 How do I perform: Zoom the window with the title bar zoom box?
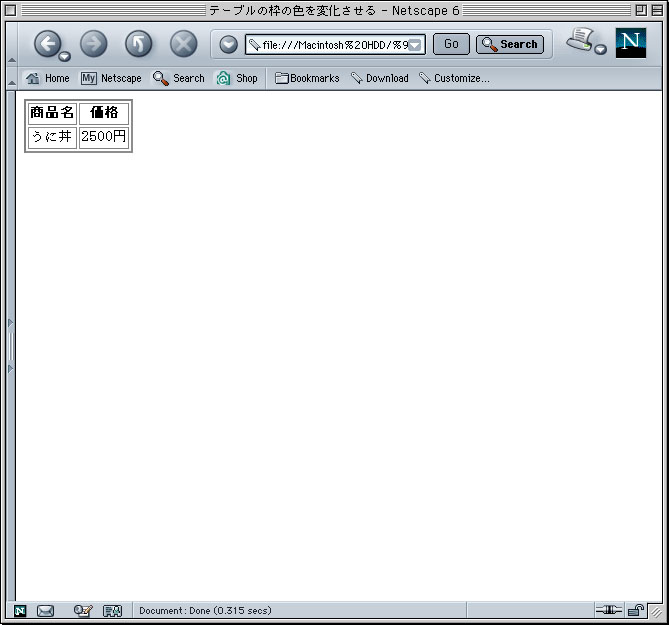click(640, 10)
